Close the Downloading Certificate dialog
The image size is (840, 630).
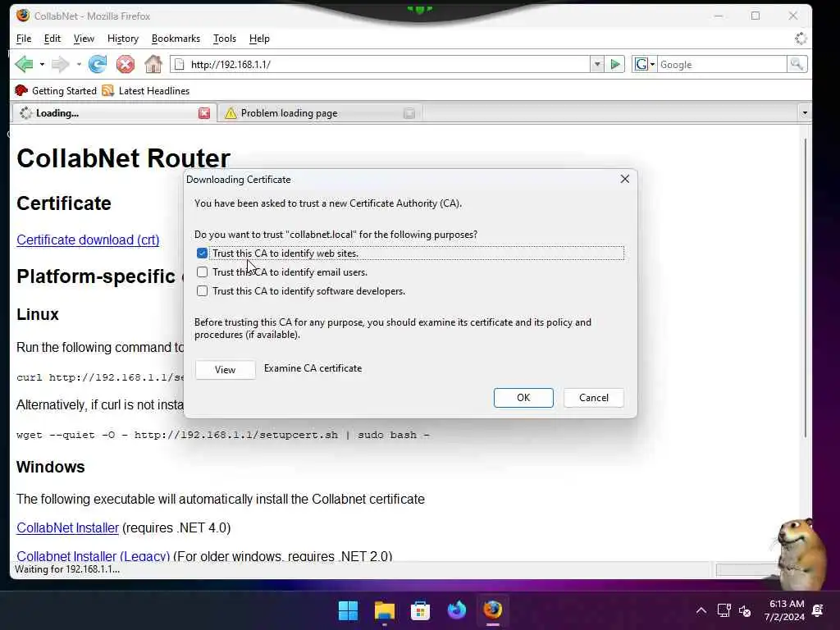(624, 179)
